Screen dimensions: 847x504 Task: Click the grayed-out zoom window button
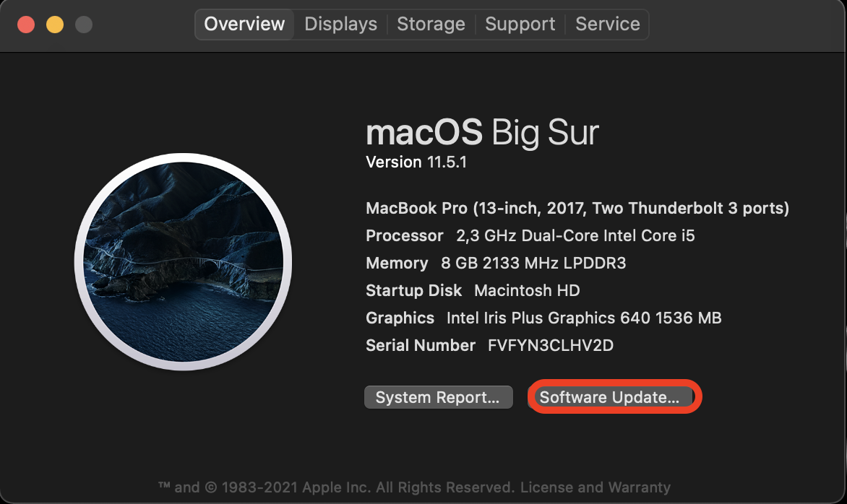tap(84, 25)
